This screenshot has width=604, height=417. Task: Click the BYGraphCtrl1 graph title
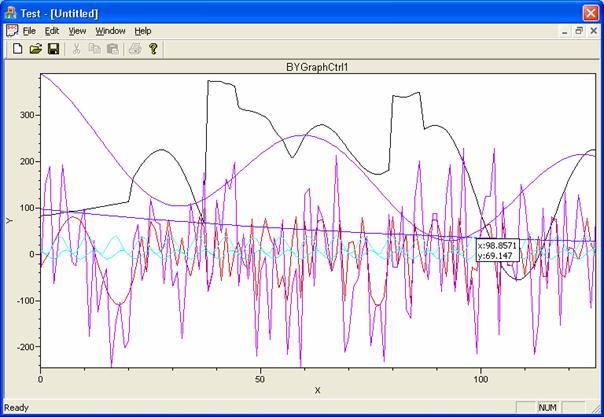click(x=317, y=67)
